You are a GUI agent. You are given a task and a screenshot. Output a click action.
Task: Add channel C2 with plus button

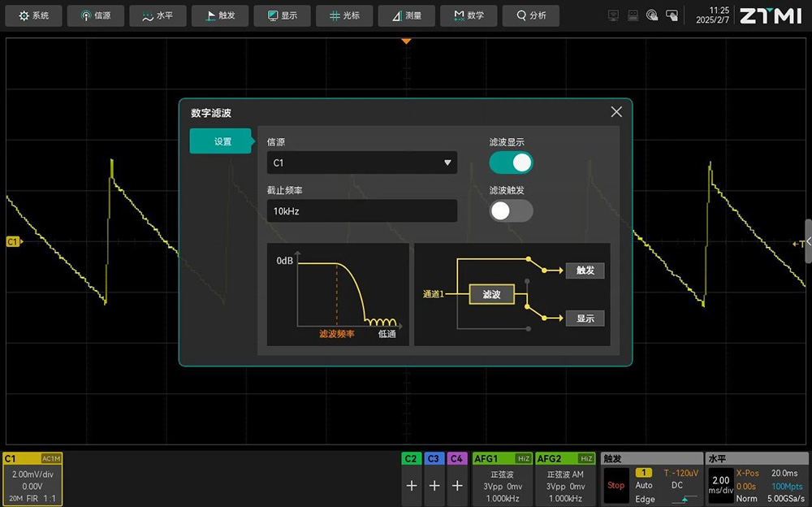412,485
